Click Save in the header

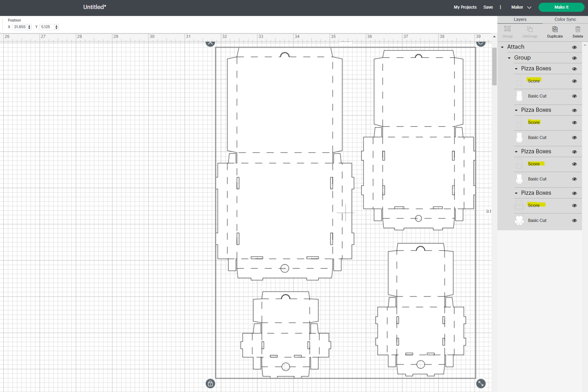[x=488, y=7]
